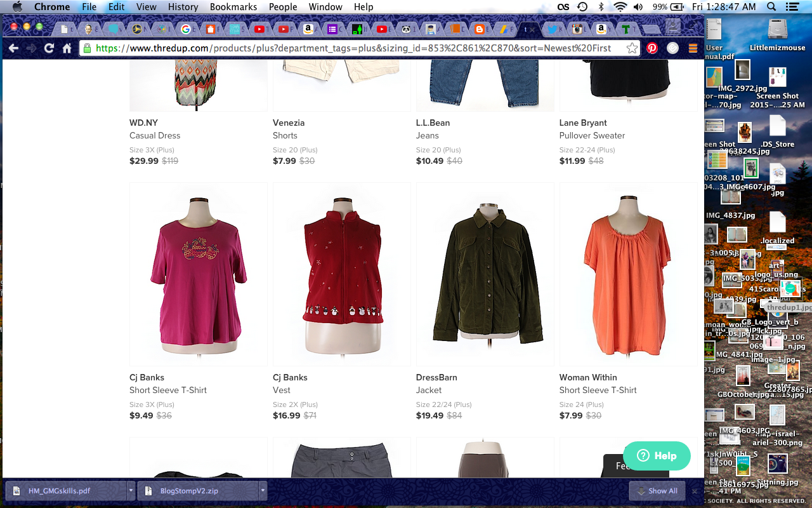
Task: Click the $29.99 price of WD.NY dress
Action: coord(144,161)
